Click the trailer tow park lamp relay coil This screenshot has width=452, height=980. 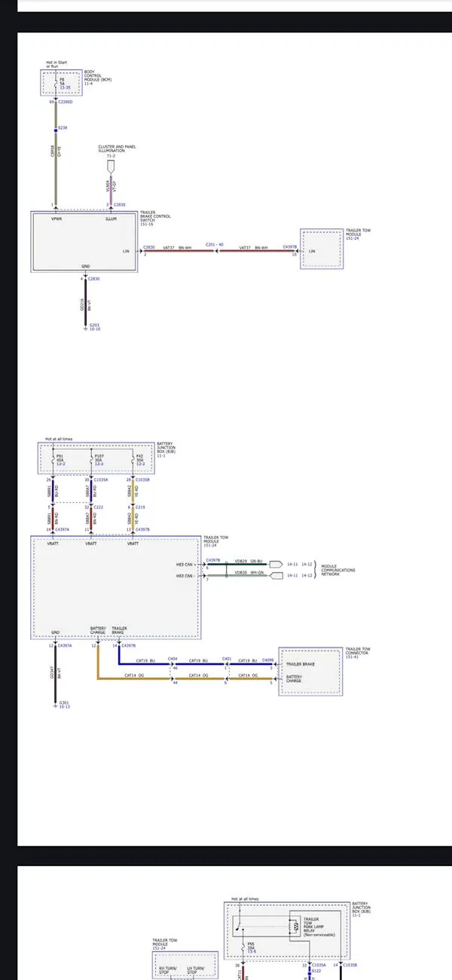tap(295, 924)
